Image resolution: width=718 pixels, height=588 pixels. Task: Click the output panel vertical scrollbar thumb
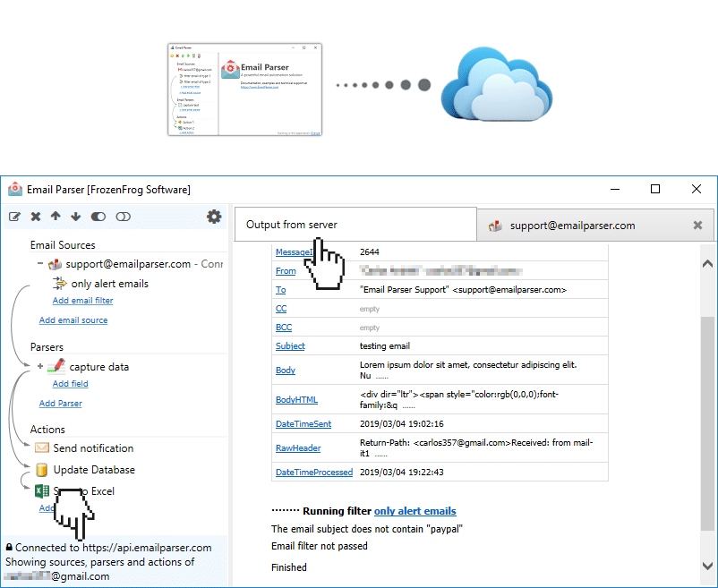pyautogui.click(x=707, y=423)
